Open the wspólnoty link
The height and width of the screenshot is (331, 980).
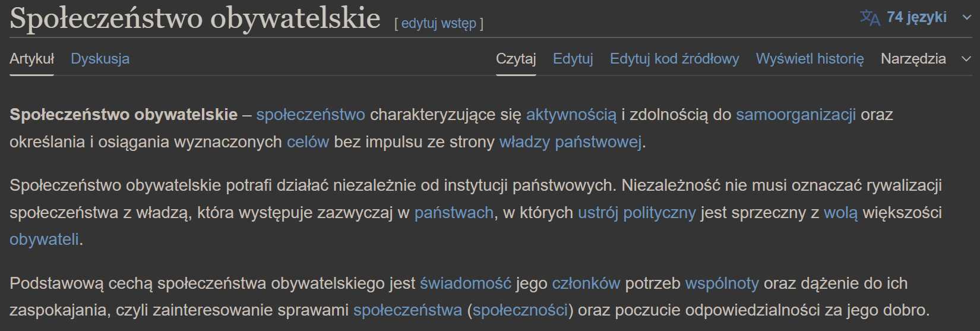coord(722,283)
